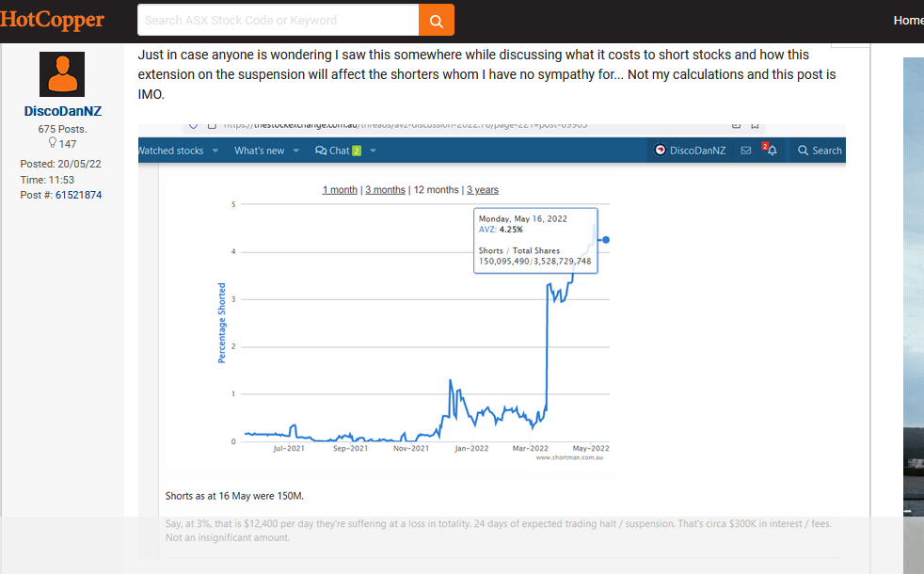Viewport: 924px width, 574px height.
Task: Expand the dropdown arrow beside Chat
Action: pos(373,151)
